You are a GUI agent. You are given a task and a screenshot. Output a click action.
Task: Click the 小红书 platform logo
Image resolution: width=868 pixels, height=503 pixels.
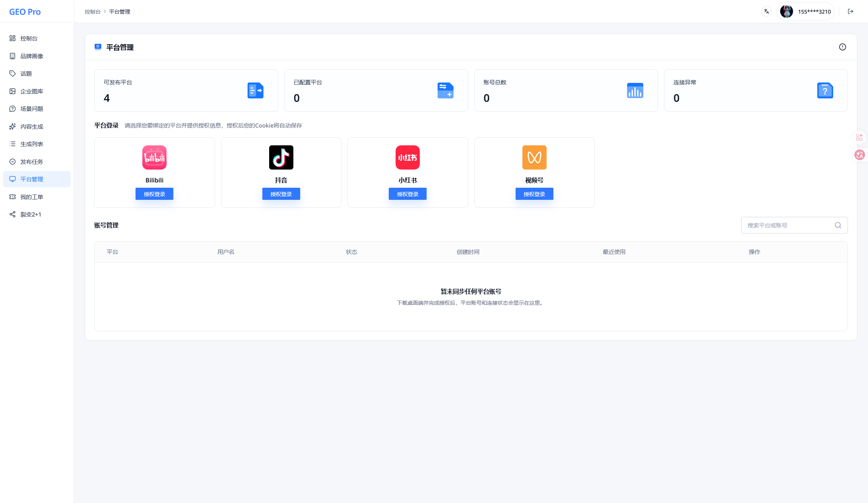[408, 157]
